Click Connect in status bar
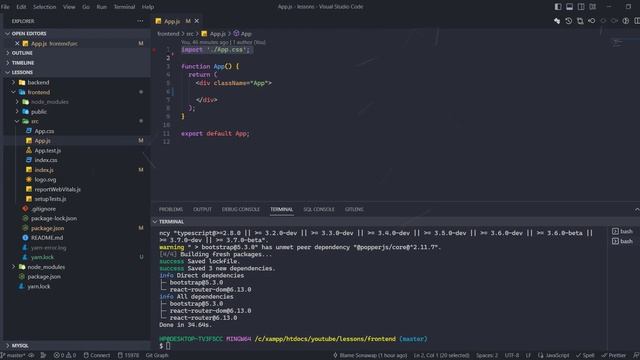The width and height of the screenshot is (640, 360). click(96, 355)
